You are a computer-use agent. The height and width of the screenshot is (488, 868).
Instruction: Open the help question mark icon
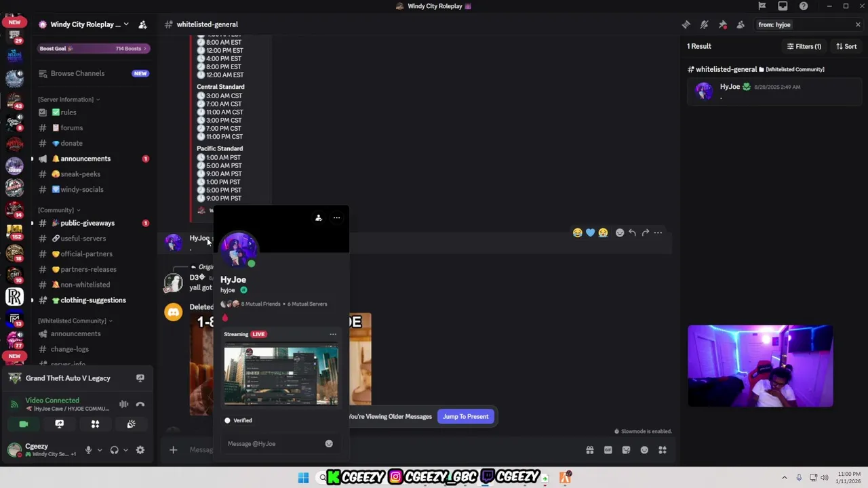[x=804, y=6]
